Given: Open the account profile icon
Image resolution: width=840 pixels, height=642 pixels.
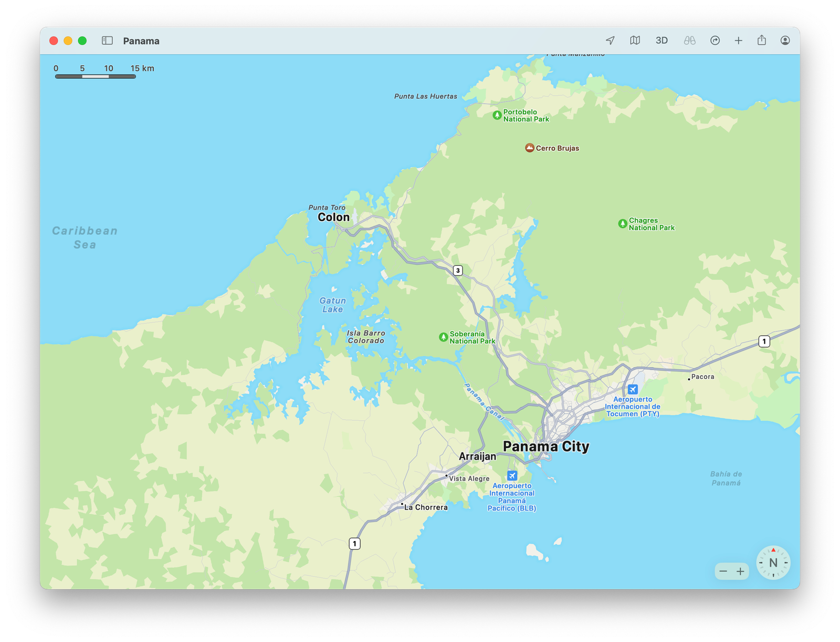Looking at the screenshot, I should [785, 40].
